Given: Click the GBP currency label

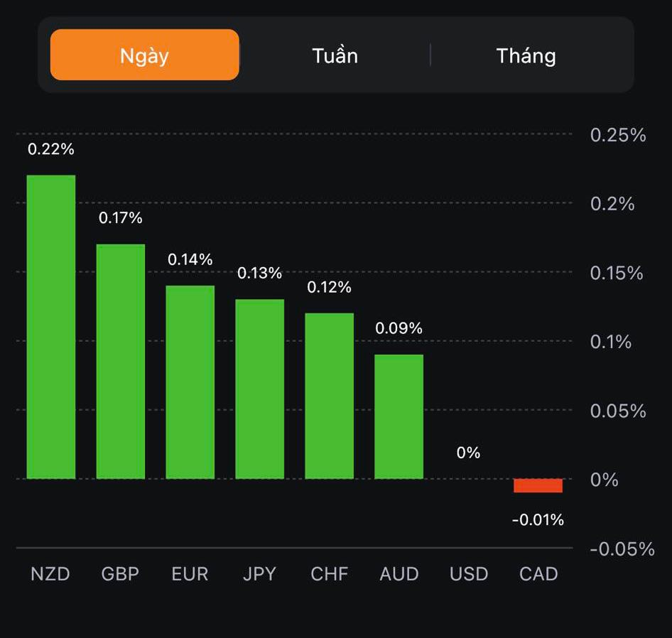Looking at the screenshot, I should pyautogui.click(x=120, y=574).
